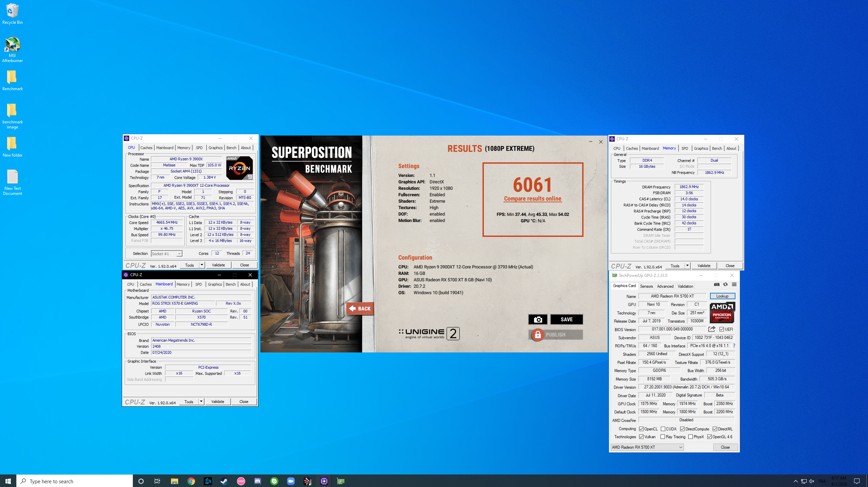This screenshot has width=868, height=487.
Task: Expand the Socket #1 selection dropdown in CPU-Z
Action: [x=179, y=254]
